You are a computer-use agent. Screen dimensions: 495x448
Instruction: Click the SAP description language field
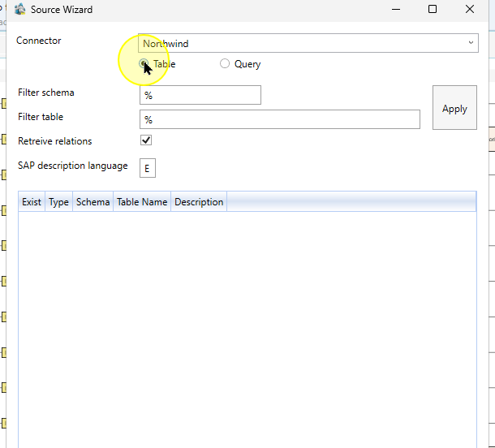[148, 168]
